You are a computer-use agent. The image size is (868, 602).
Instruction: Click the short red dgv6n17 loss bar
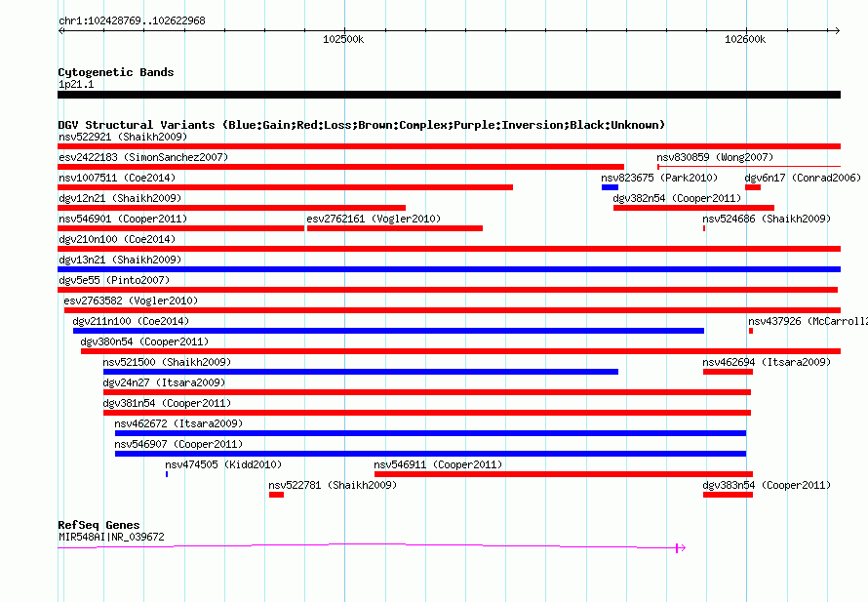pyautogui.click(x=753, y=187)
